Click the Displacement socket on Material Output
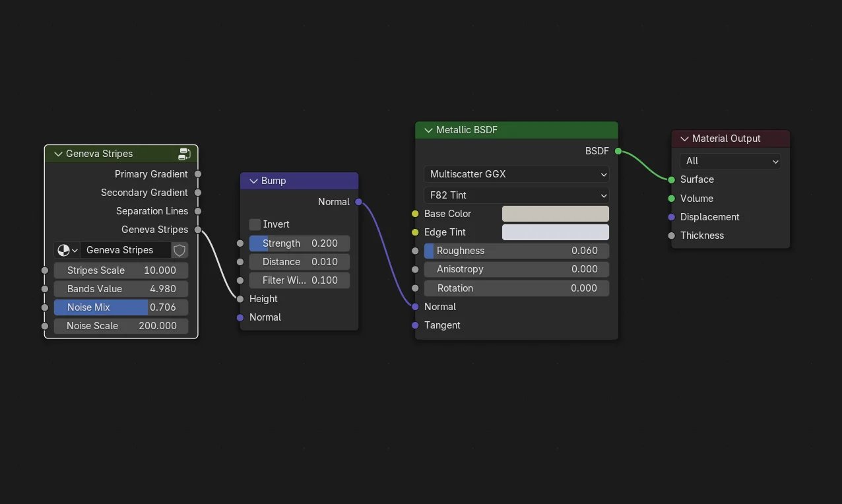 pyautogui.click(x=671, y=216)
